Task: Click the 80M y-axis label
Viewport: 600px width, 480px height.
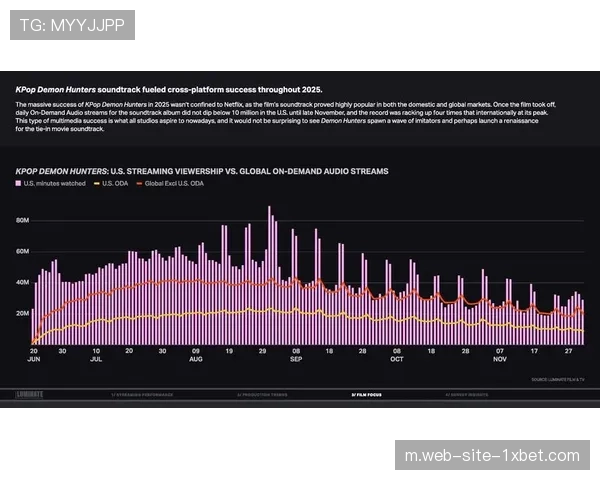Action: pos(21,219)
